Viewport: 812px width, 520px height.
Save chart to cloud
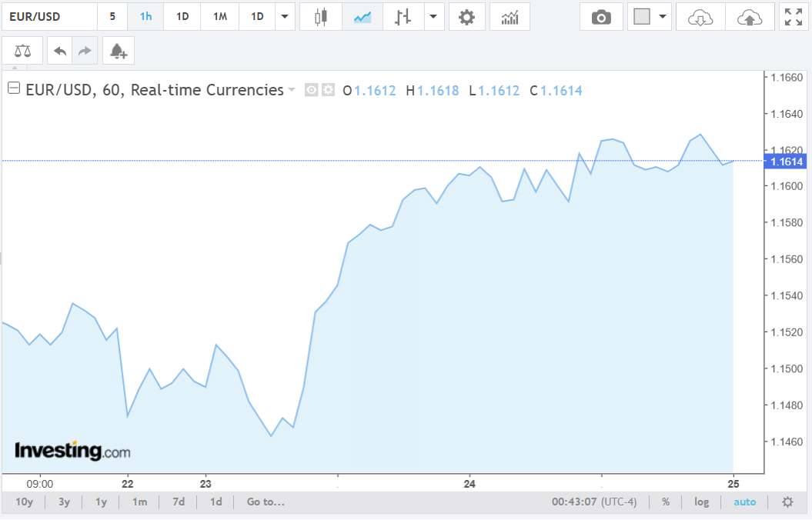pos(750,17)
